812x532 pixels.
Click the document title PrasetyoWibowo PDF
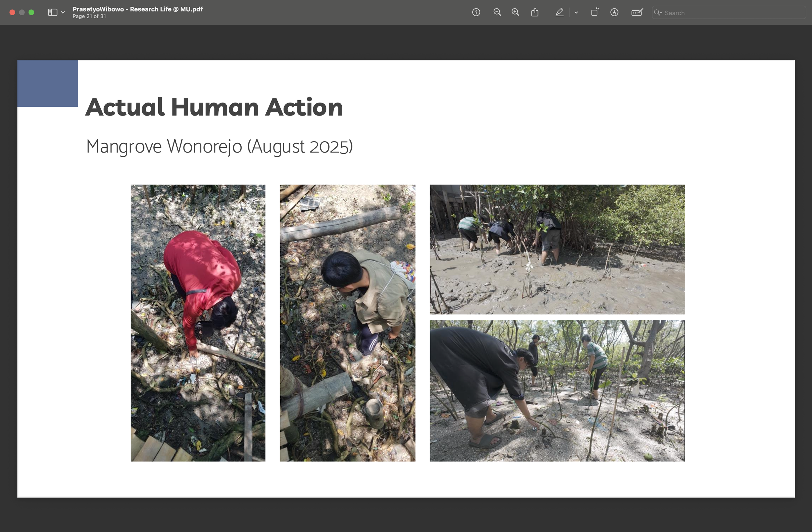(x=137, y=9)
